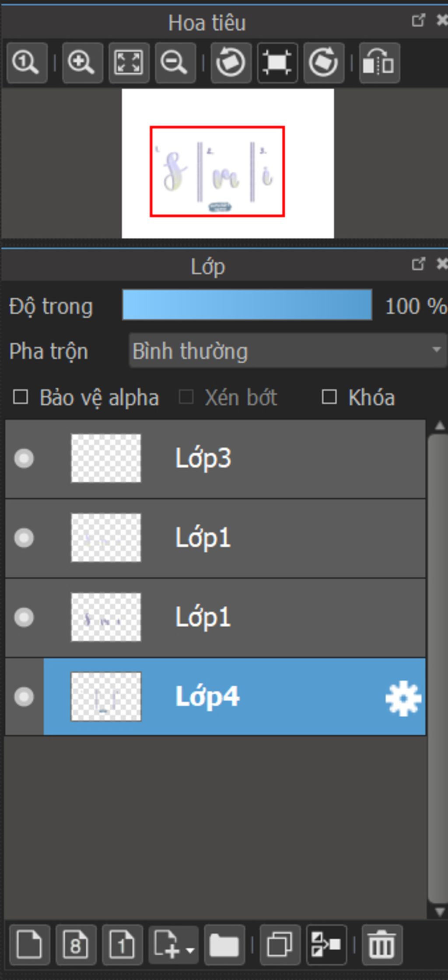Flip the canvas view horizontally
Image resolution: width=448 pixels, height=980 pixels.
[x=379, y=63]
